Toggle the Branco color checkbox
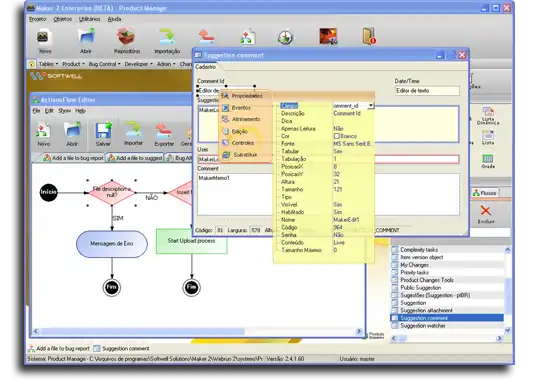Screen dimensions: 538x392 tap(337, 136)
